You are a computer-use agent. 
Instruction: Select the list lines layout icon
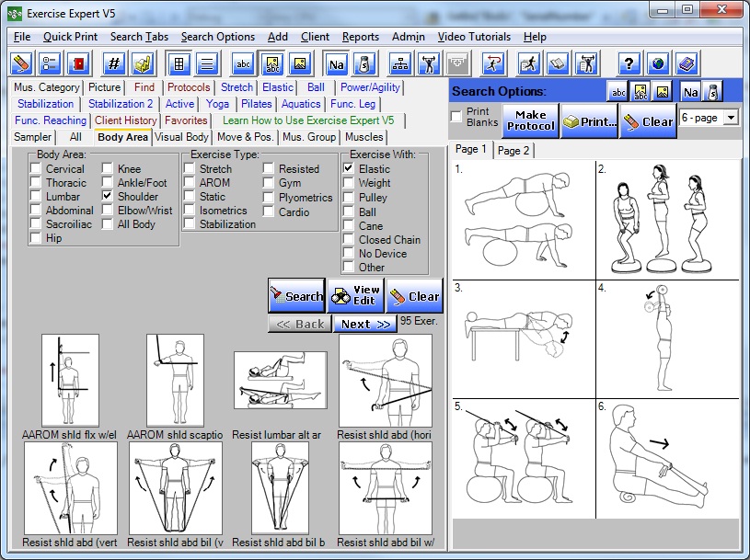[207, 63]
